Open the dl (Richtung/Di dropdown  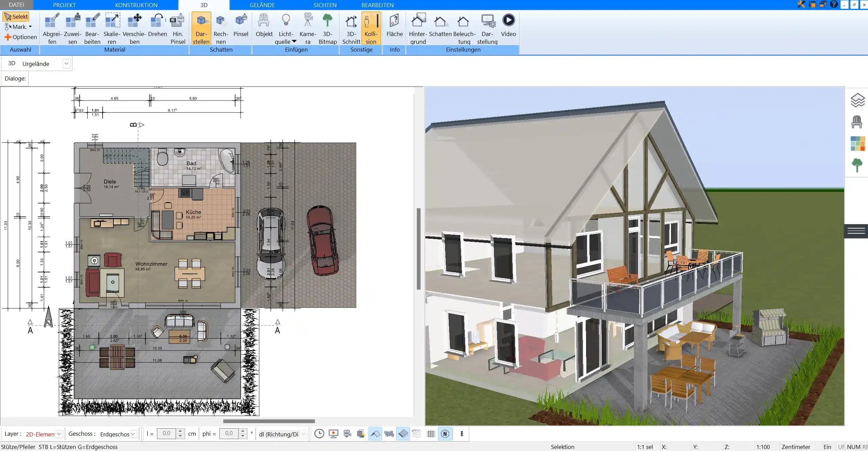click(303, 434)
